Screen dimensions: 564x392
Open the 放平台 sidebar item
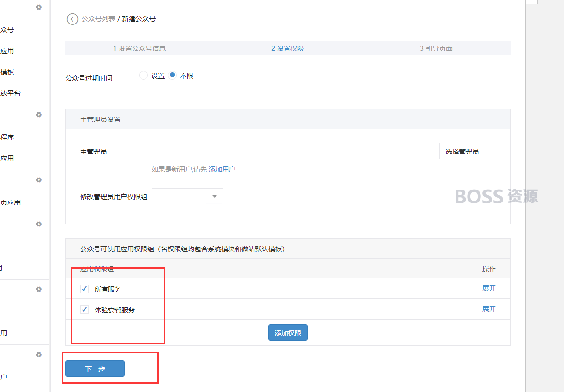coord(11,93)
